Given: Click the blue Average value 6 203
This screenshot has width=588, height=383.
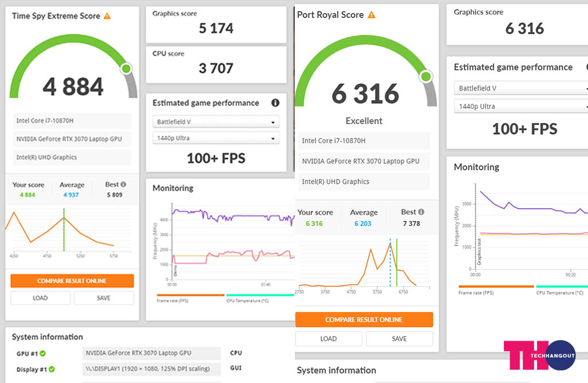Looking at the screenshot, I should pyautogui.click(x=362, y=223).
